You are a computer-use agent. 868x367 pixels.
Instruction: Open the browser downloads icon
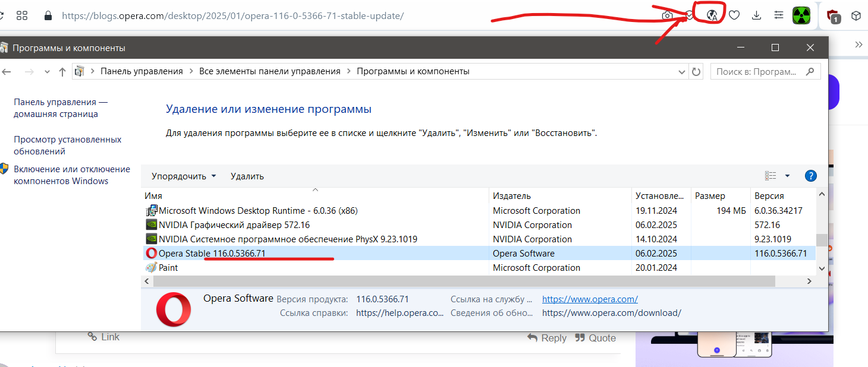coord(756,15)
